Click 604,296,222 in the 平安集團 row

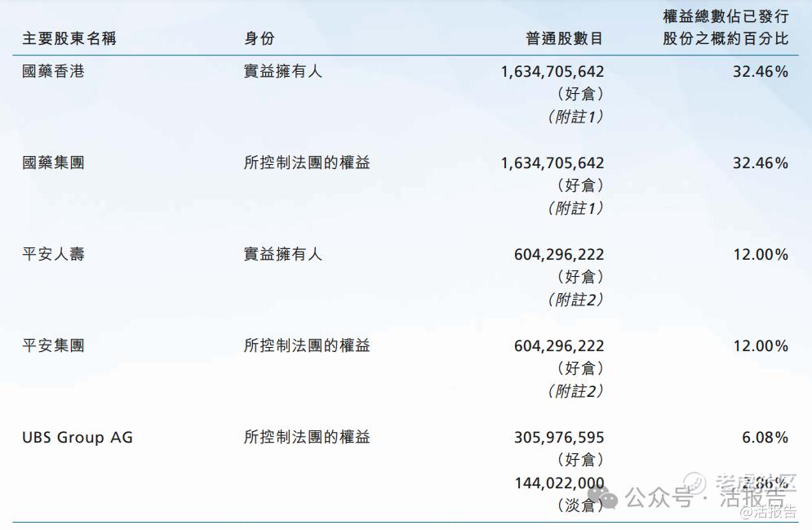point(559,345)
